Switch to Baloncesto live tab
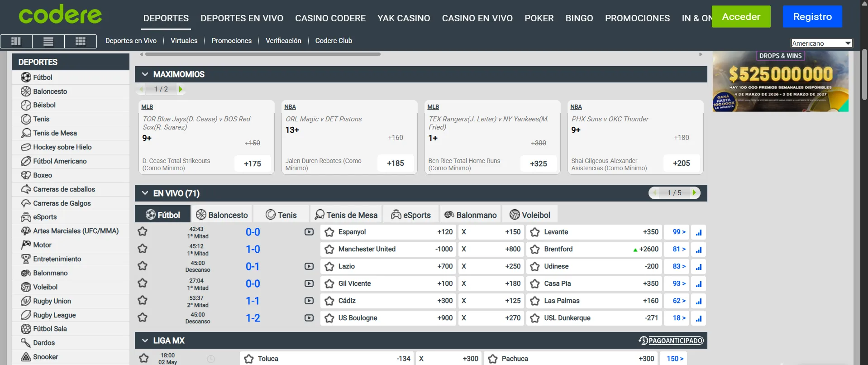Image resolution: width=868 pixels, height=365 pixels. coord(222,215)
